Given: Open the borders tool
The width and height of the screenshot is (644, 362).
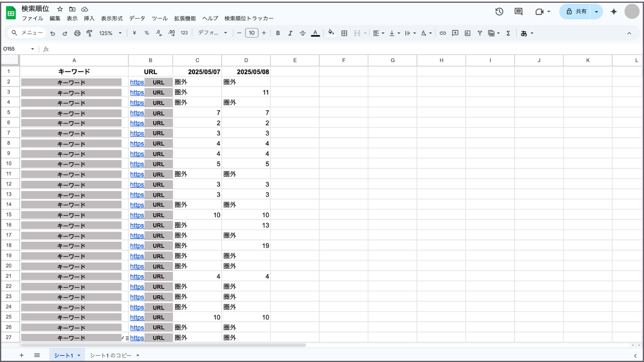Looking at the screenshot, I should 344,33.
